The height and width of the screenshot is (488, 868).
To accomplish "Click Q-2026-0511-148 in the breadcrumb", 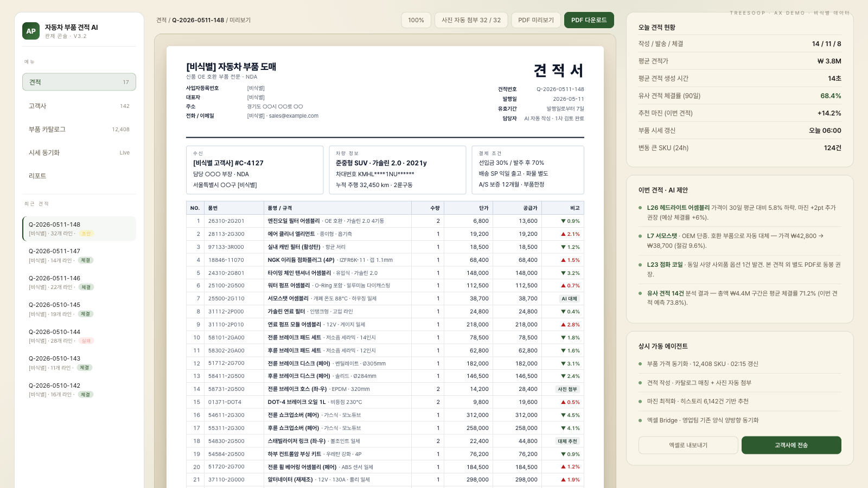I will coord(198,20).
